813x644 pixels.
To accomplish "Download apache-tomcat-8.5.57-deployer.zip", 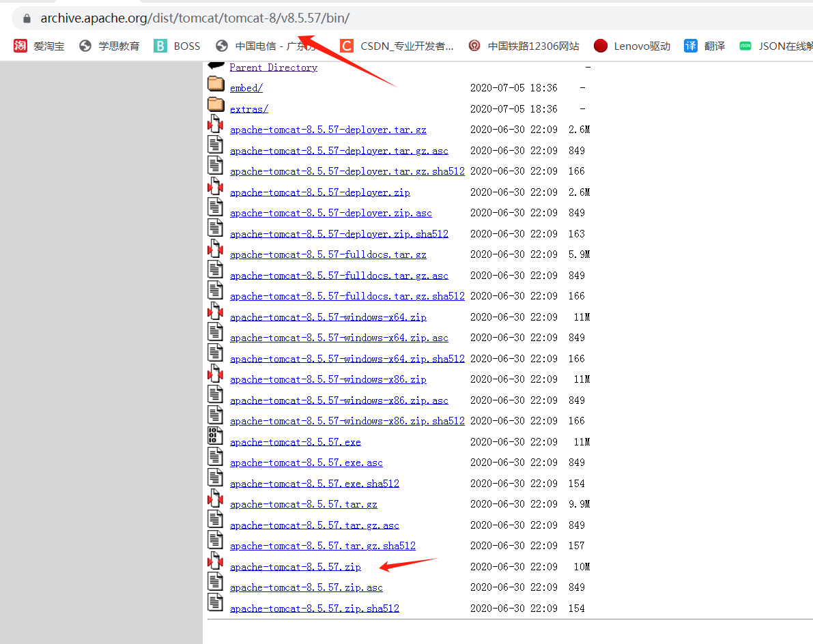I will pos(320,193).
